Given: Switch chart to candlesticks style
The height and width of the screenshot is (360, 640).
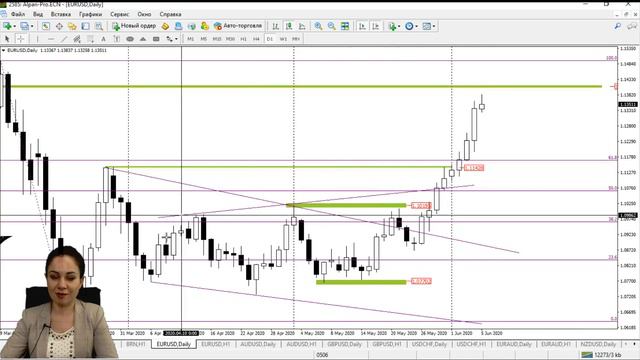Looking at the screenshot, I should pyautogui.click(x=289, y=26).
